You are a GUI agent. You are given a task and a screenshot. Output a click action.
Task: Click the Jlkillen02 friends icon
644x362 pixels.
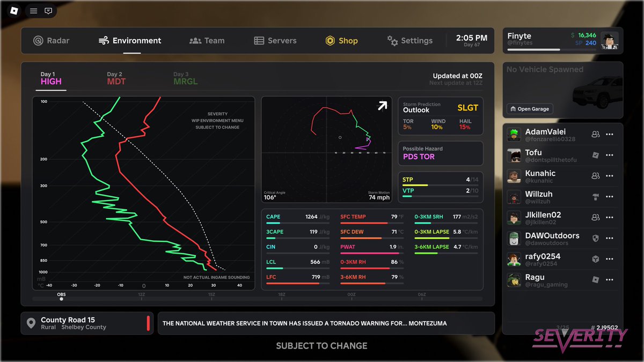(x=595, y=217)
